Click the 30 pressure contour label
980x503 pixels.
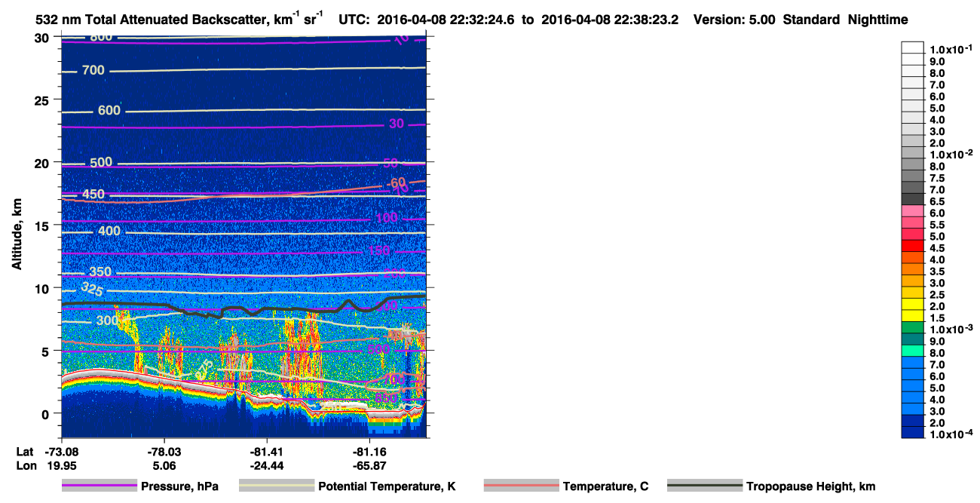[397, 124]
